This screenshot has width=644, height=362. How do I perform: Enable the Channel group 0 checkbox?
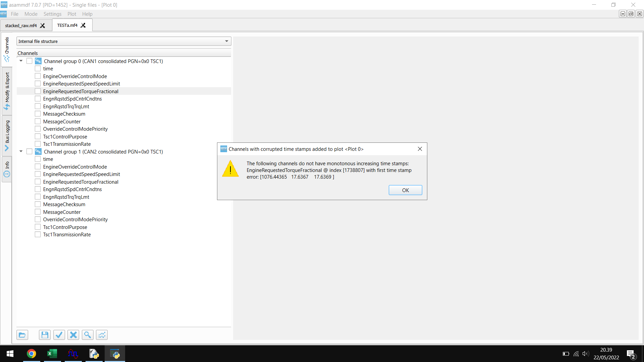pyautogui.click(x=30, y=61)
